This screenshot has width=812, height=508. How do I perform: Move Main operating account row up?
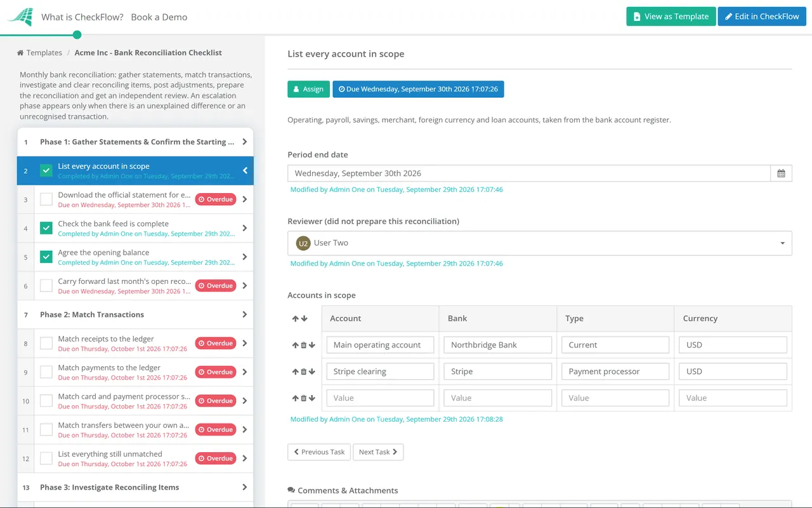(x=296, y=345)
